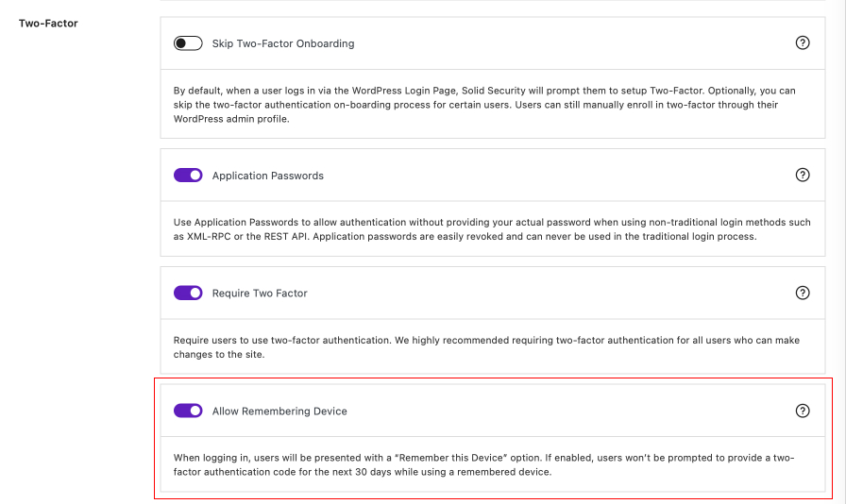846x504 pixels.
Task: Turn off the Require Two Factor switch
Action: tap(188, 294)
